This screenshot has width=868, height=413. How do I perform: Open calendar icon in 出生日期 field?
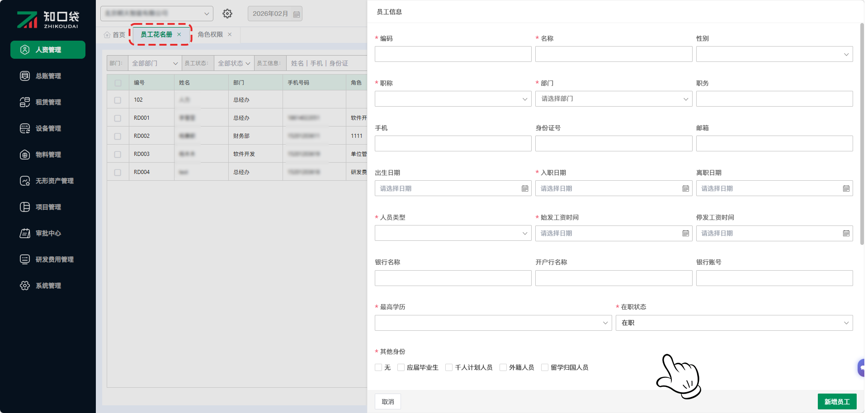click(525, 188)
